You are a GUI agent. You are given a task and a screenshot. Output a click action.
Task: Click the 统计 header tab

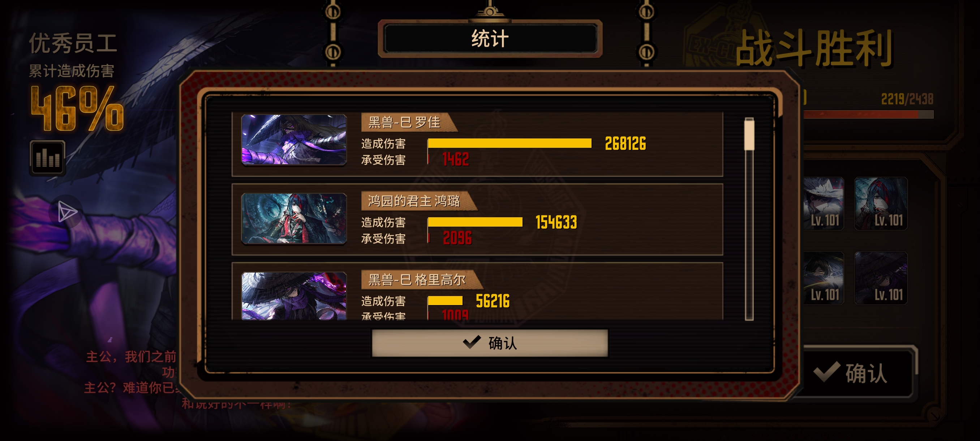(490, 39)
